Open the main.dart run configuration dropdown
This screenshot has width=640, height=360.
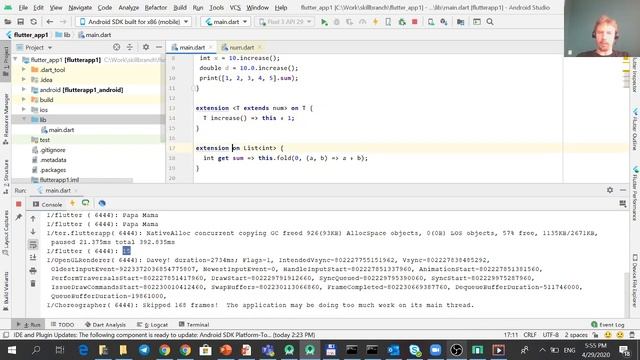coord(226,22)
